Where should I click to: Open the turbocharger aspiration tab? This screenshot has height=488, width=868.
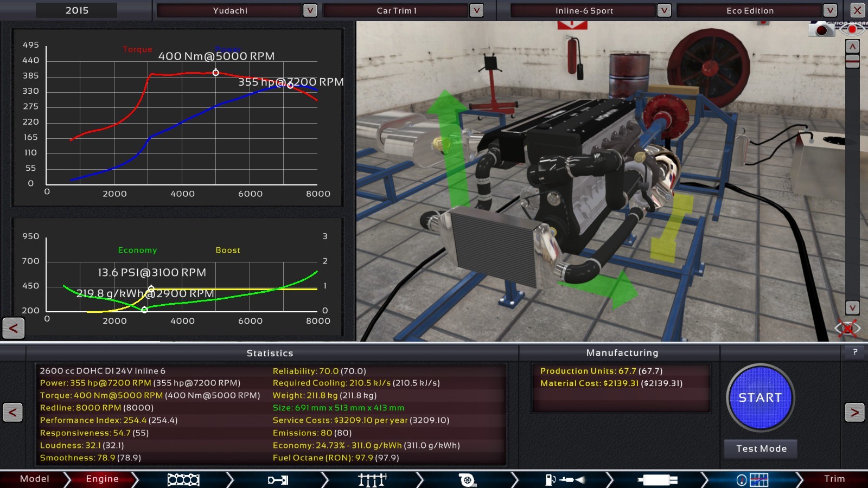[x=467, y=479]
